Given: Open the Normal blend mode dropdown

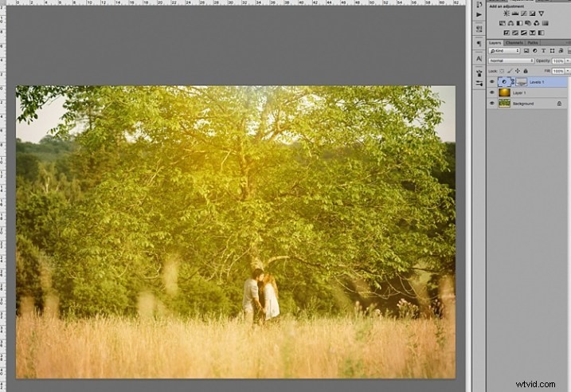Looking at the screenshot, I should [511, 61].
